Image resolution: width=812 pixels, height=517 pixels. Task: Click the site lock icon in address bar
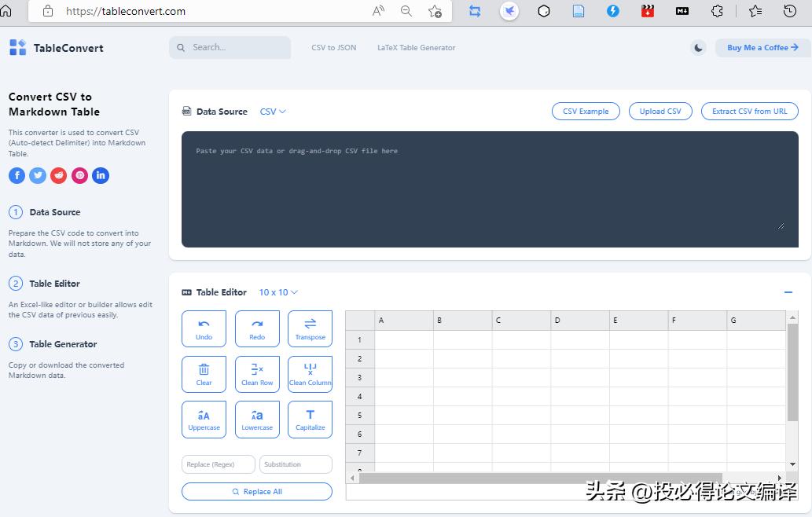coord(48,11)
